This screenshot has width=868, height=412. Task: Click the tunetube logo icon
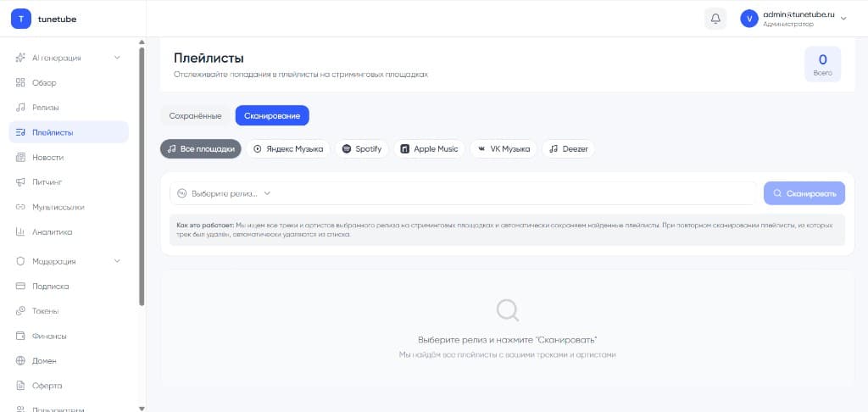(21, 19)
